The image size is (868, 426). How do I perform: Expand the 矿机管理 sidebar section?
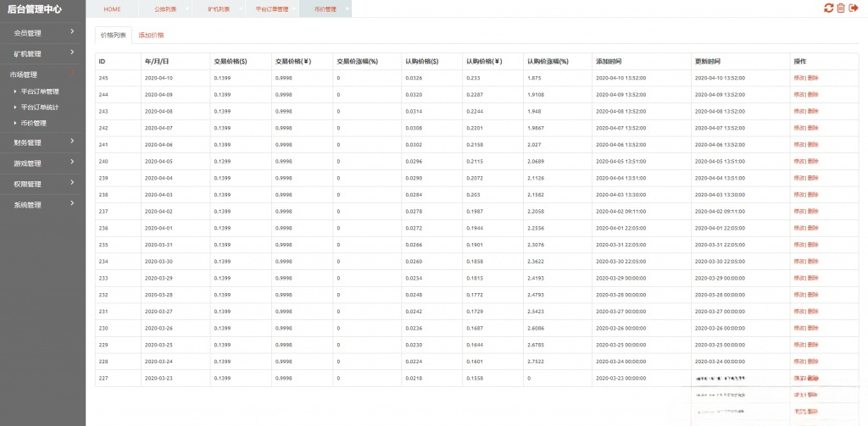tap(42, 53)
